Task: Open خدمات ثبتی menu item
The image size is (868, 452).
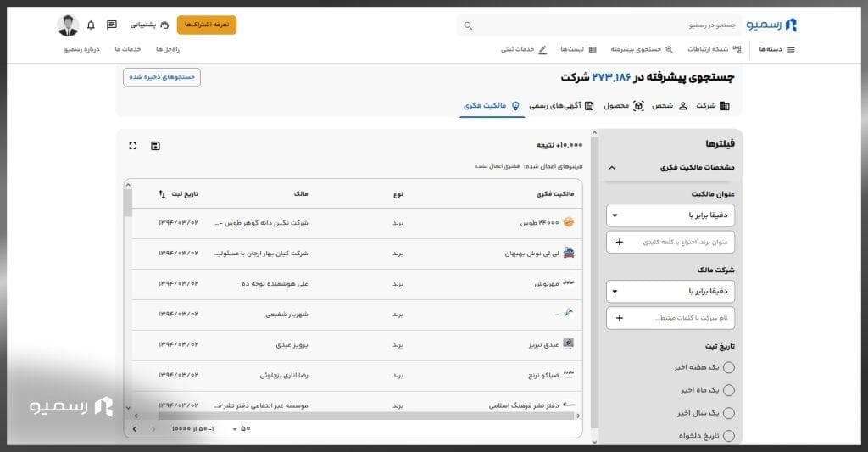Action: coord(524,50)
